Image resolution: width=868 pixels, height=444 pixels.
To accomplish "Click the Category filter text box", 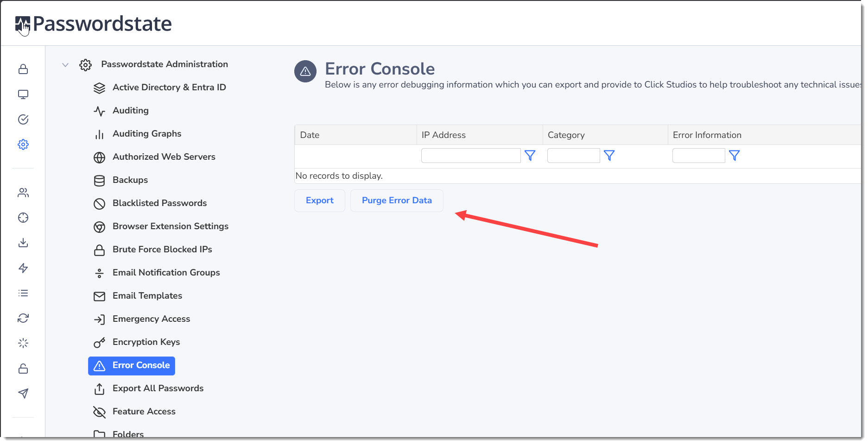I will click(574, 156).
